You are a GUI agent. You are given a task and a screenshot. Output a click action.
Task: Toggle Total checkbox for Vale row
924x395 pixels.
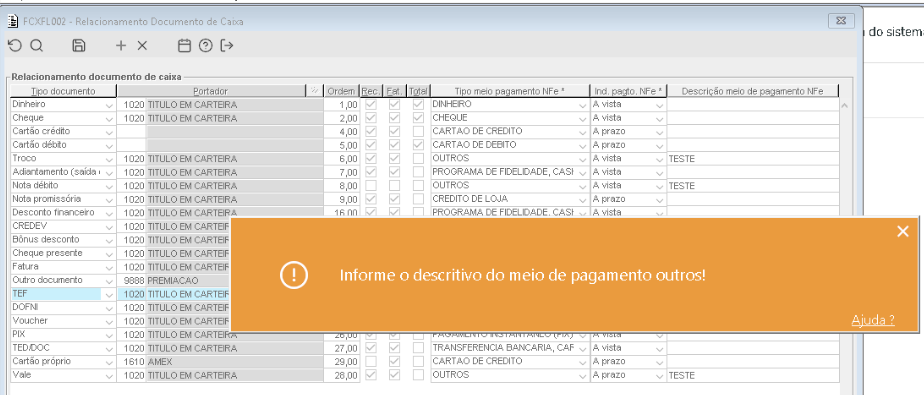pyautogui.click(x=418, y=374)
